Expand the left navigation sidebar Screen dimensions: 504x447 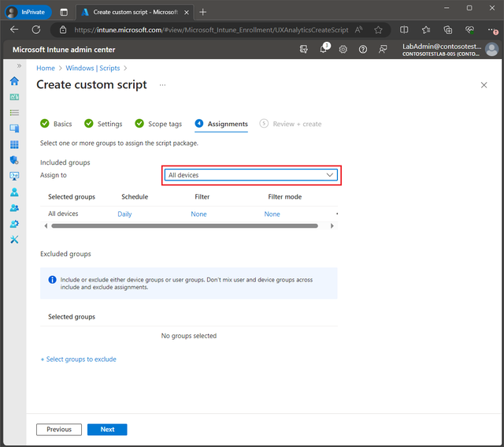click(19, 66)
